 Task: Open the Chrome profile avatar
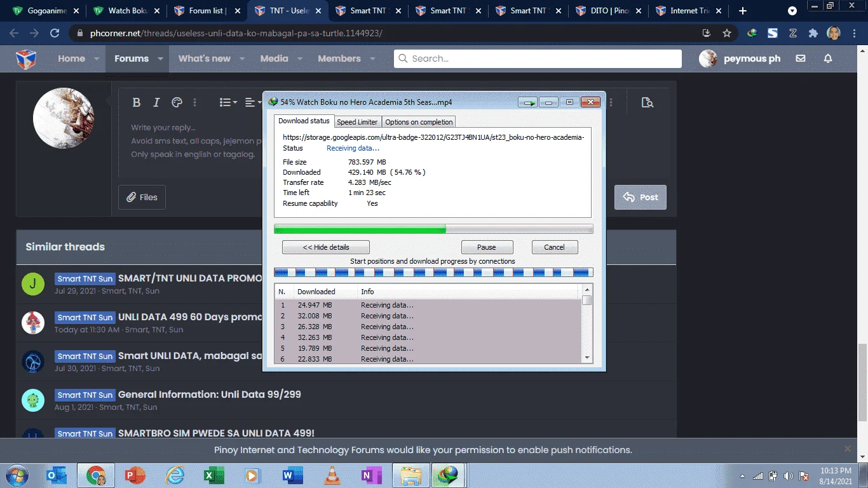coord(834,33)
